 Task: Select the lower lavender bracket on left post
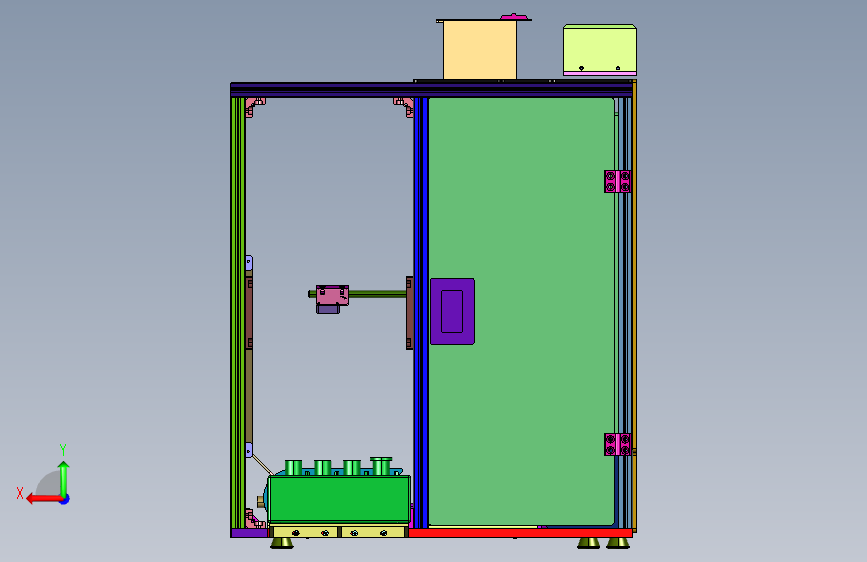249,450
